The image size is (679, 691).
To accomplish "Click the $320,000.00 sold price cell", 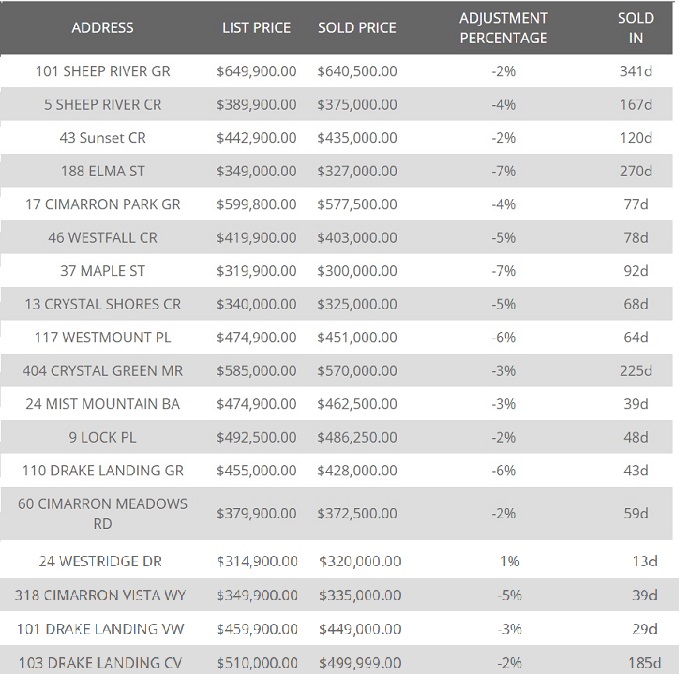I will tap(360, 561).
